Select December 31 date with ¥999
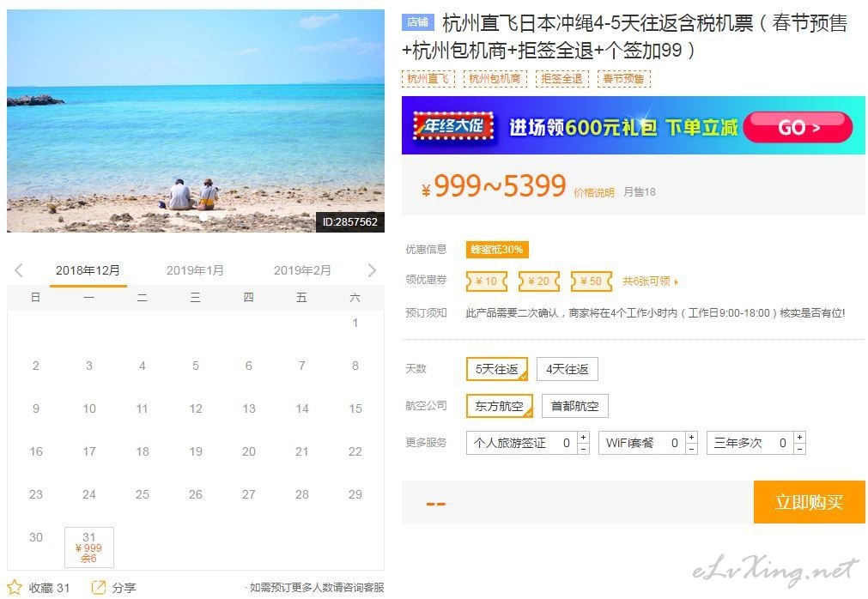 click(x=89, y=548)
